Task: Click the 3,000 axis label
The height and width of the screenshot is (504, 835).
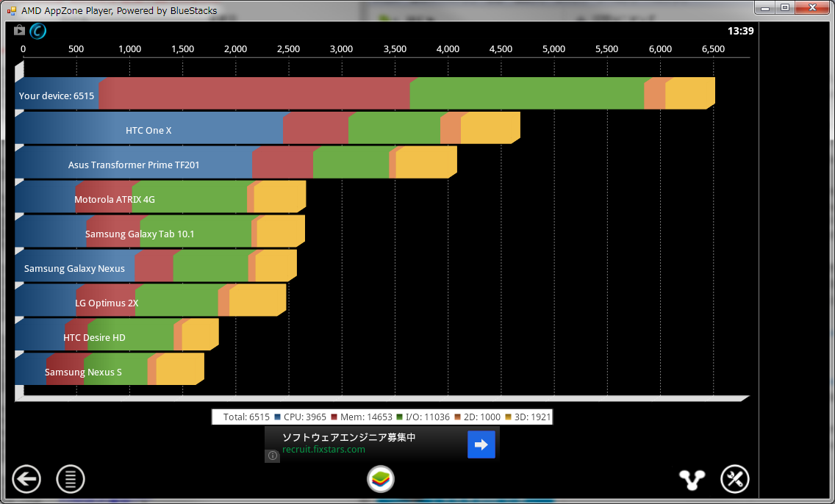Action: click(341, 49)
